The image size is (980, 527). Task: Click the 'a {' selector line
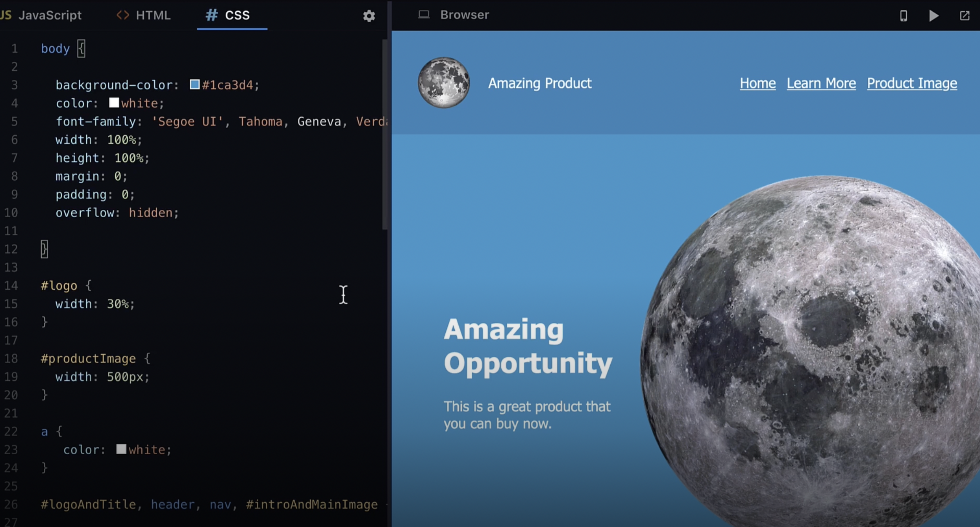[x=51, y=432]
